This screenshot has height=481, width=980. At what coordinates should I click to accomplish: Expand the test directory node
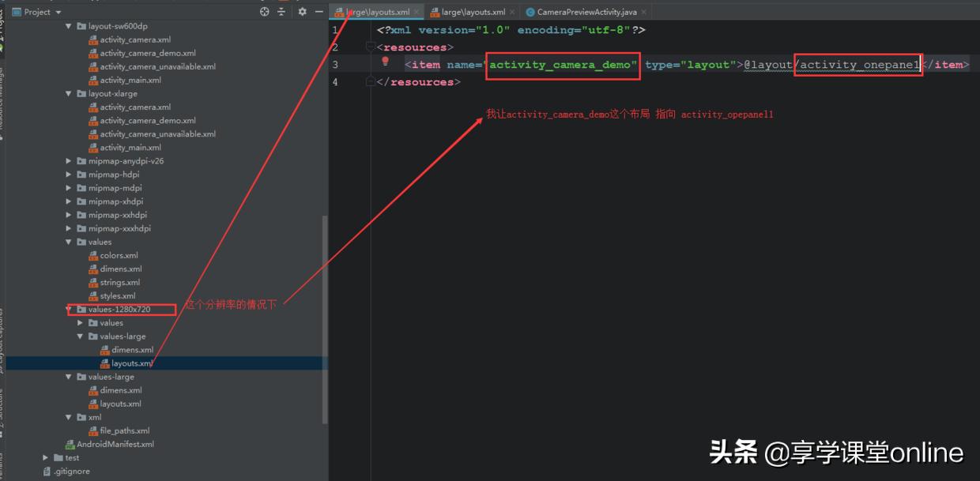[x=45, y=457]
